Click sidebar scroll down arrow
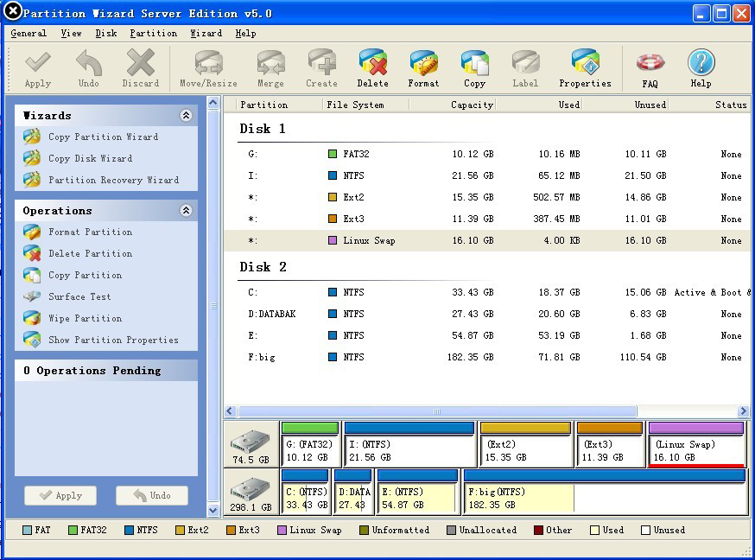 point(213,510)
